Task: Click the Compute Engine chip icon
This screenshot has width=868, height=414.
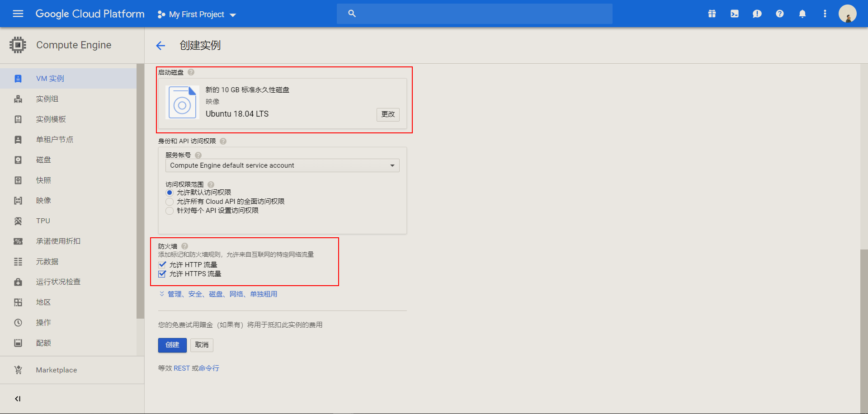Action: (18, 45)
